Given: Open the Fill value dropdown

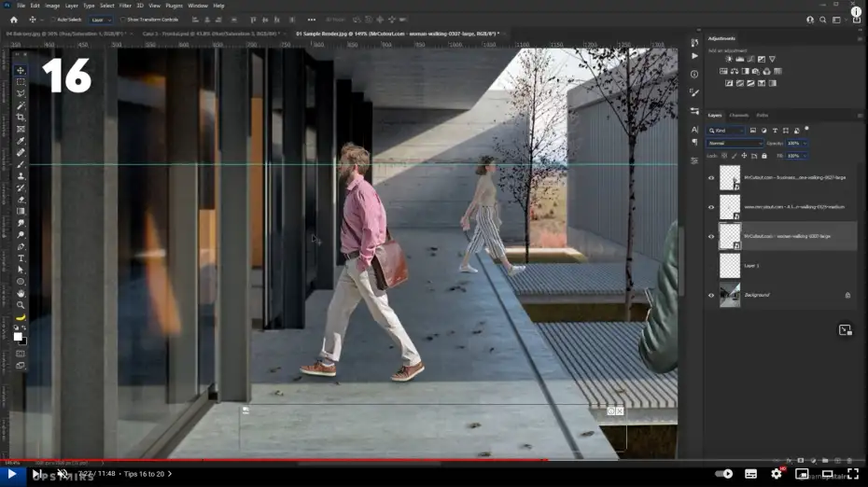Looking at the screenshot, I should coord(805,156).
